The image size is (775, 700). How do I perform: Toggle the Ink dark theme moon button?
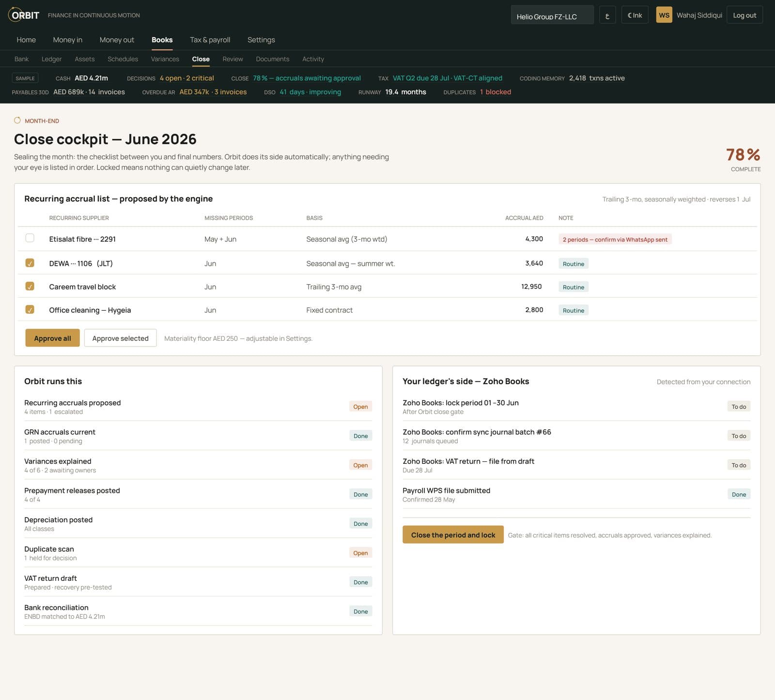point(635,15)
